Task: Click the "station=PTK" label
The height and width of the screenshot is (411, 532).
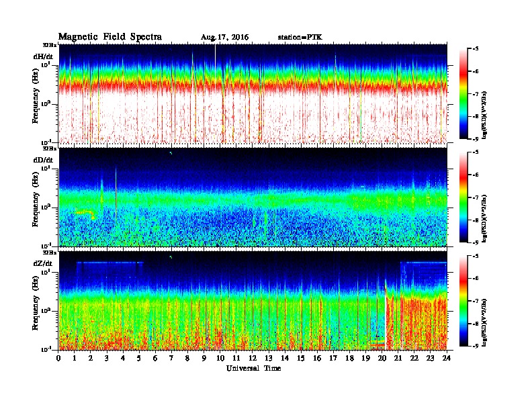Action: [x=300, y=38]
